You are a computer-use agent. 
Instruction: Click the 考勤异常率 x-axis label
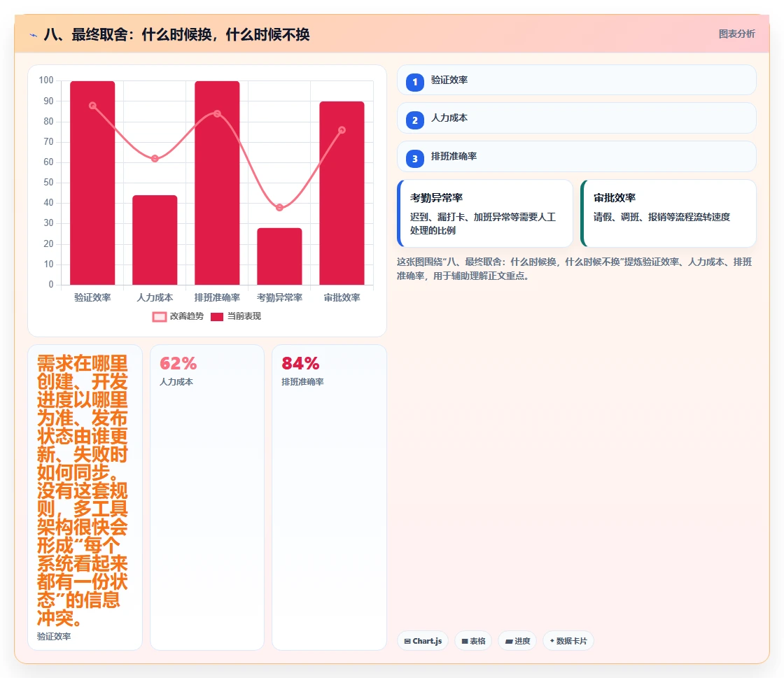click(x=279, y=298)
